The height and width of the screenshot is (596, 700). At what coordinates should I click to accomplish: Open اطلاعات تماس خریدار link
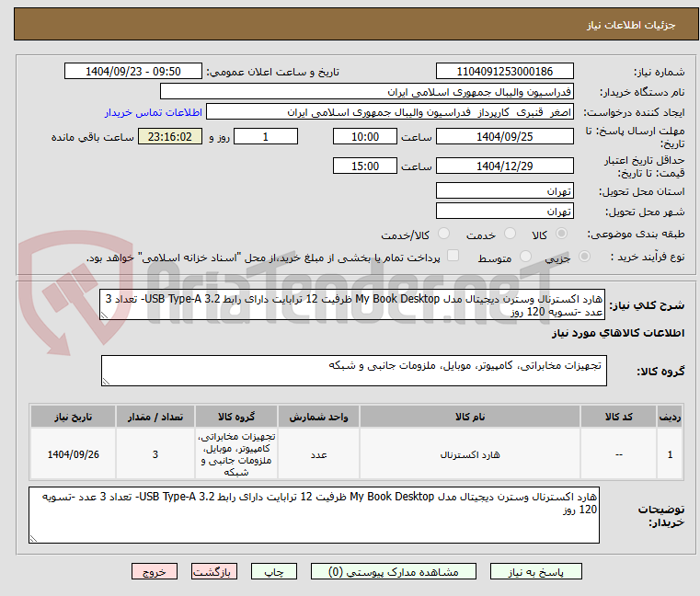pos(153,112)
